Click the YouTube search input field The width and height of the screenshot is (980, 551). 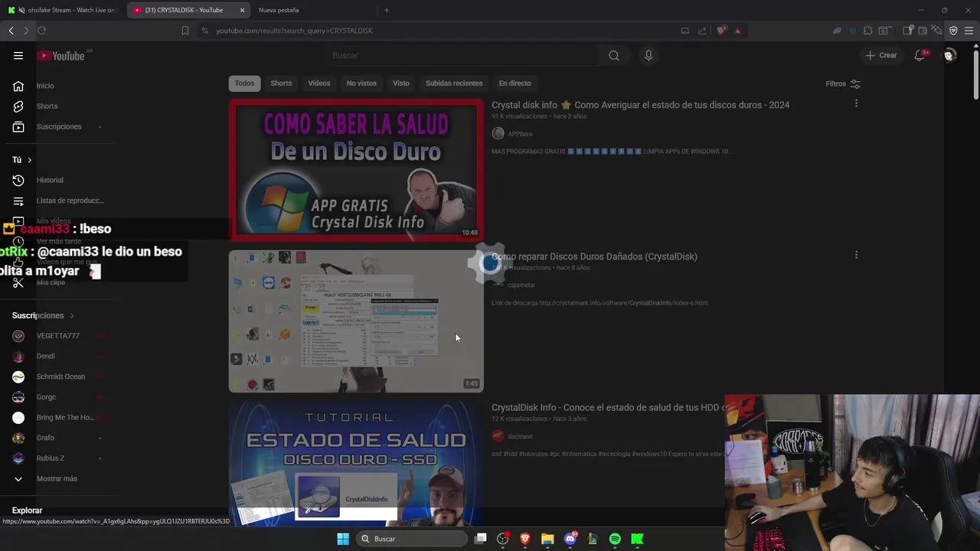point(459,55)
